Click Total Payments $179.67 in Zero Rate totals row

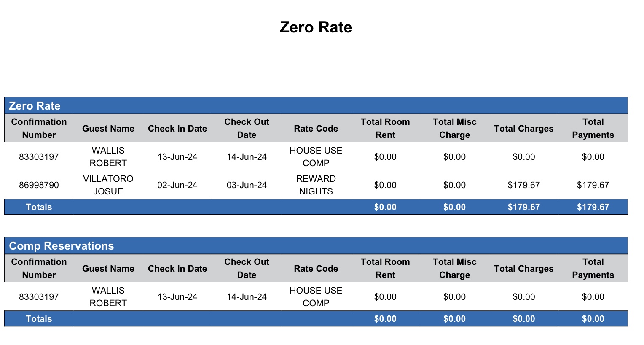[x=593, y=207]
